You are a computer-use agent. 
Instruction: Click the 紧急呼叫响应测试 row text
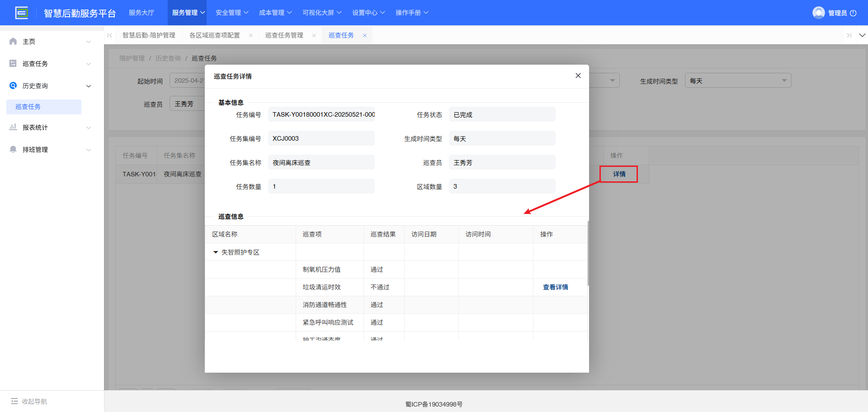(328, 322)
